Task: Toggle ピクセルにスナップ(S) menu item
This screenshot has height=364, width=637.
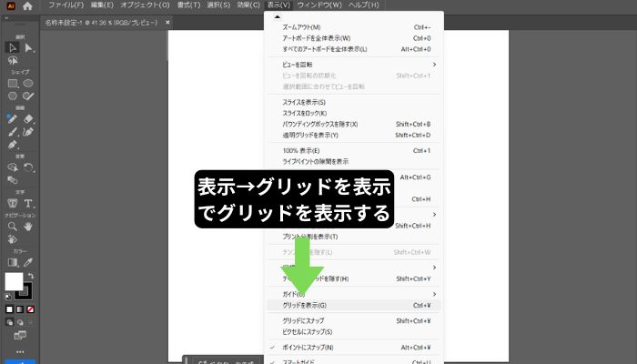Action: pyautogui.click(x=353, y=332)
